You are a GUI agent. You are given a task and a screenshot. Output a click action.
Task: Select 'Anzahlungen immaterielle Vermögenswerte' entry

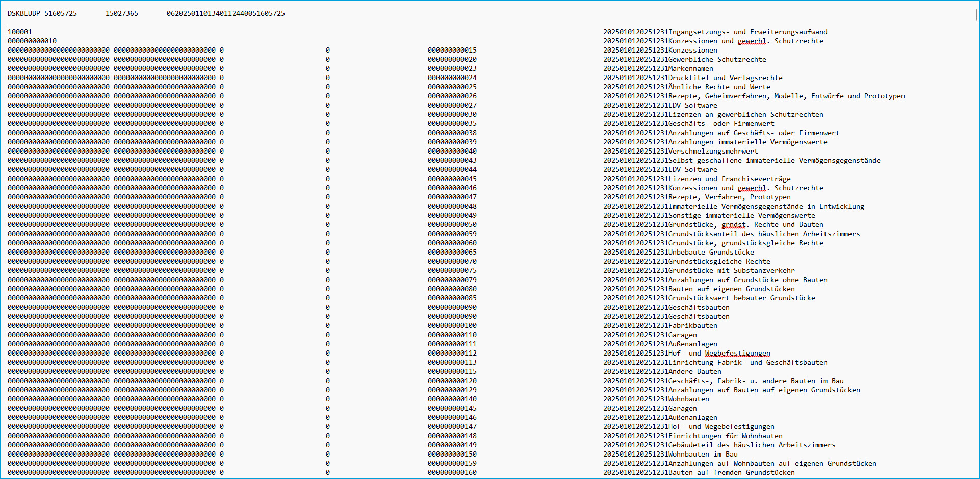pyautogui.click(x=748, y=142)
